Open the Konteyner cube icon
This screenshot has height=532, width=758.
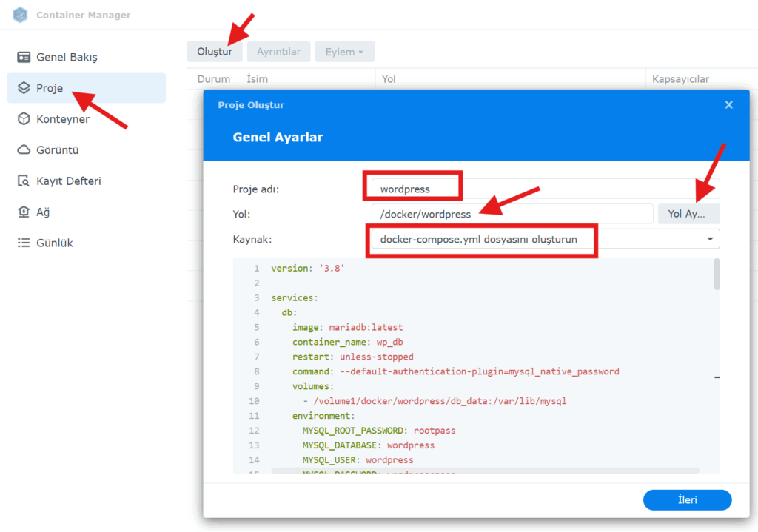(x=24, y=119)
